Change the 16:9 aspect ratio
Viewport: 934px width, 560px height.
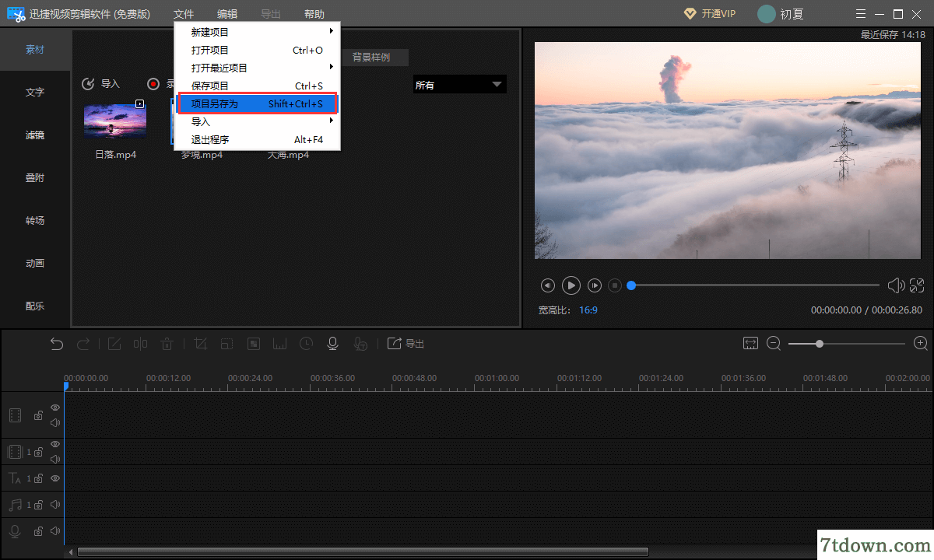tap(588, 310)
